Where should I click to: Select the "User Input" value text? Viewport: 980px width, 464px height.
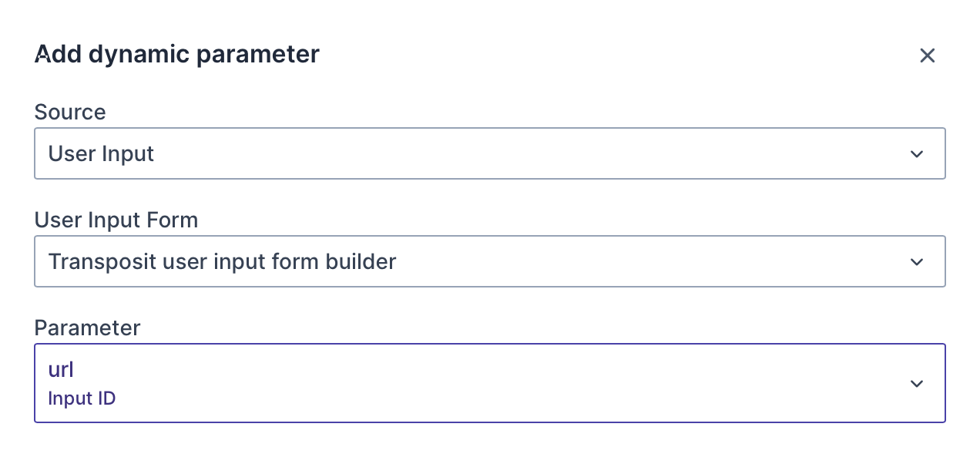click(x=101, y=154)
